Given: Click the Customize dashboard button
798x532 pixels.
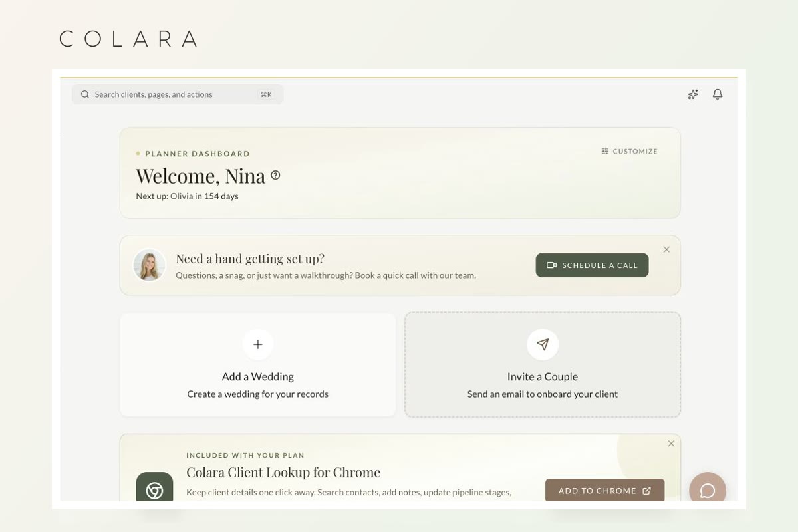Looking at the screenshot, I should 629,151.
